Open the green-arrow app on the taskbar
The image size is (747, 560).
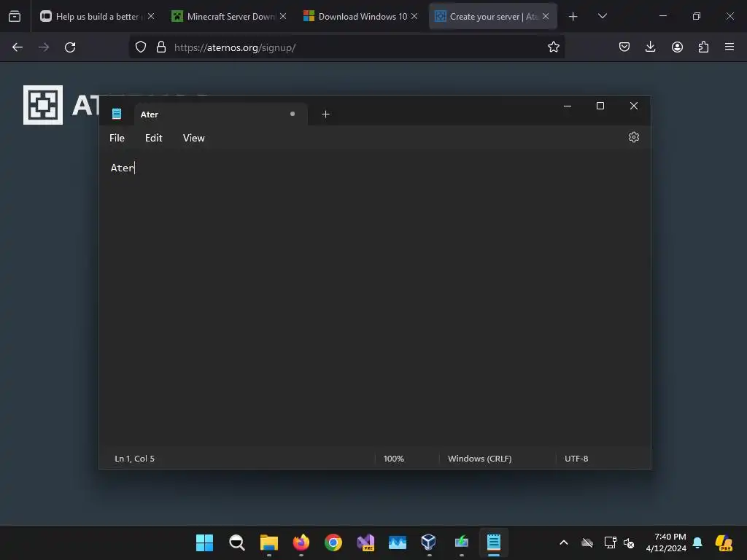[x=461, y=542]
